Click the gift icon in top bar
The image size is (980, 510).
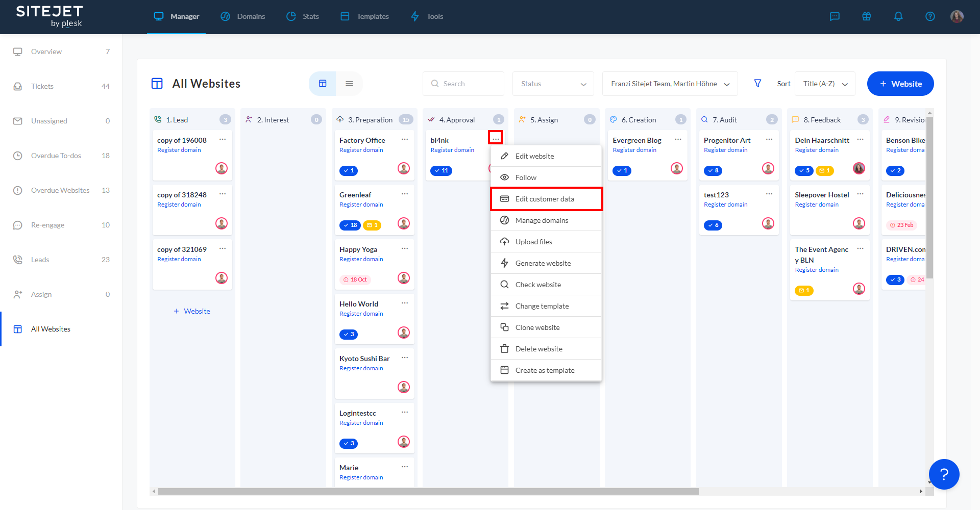point(866,16)
